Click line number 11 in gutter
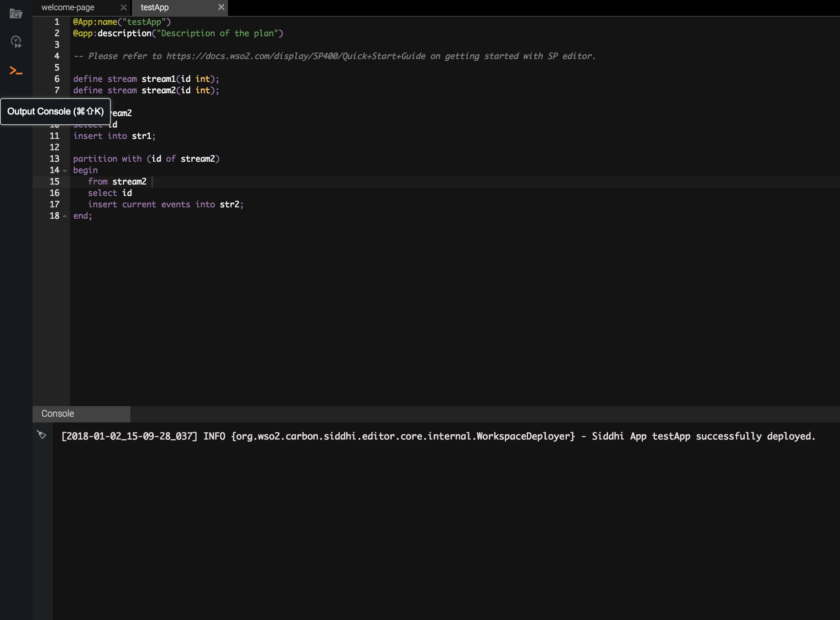The height and width of the screenshot is (620, 840). coord(55,136)
